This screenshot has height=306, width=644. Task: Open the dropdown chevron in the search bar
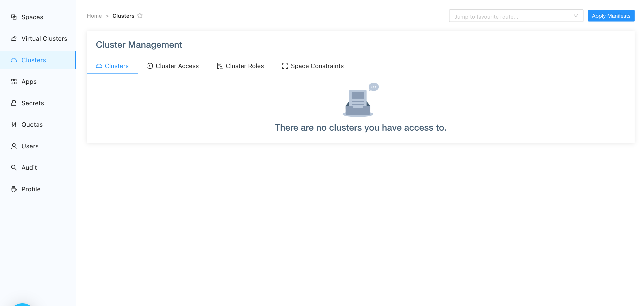tap(576, 16)
